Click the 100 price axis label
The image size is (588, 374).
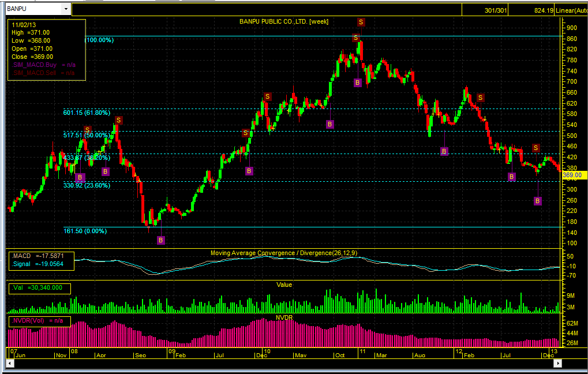572,244
